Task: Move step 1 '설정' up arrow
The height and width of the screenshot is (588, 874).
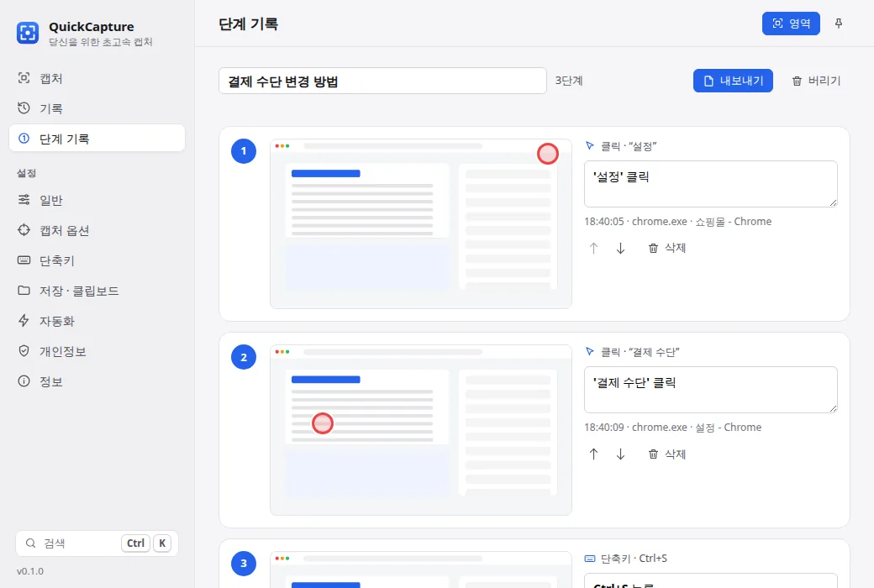Action: coord(593,248)
